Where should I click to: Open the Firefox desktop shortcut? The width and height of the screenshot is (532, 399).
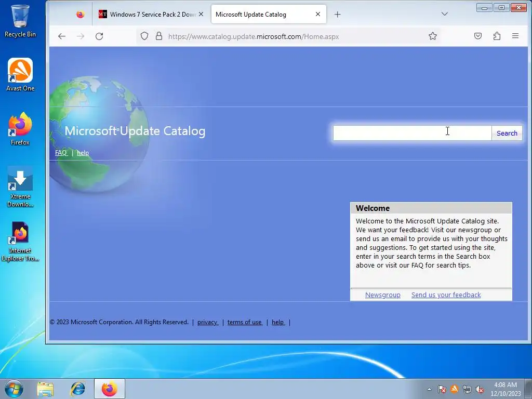click(20, 129)
